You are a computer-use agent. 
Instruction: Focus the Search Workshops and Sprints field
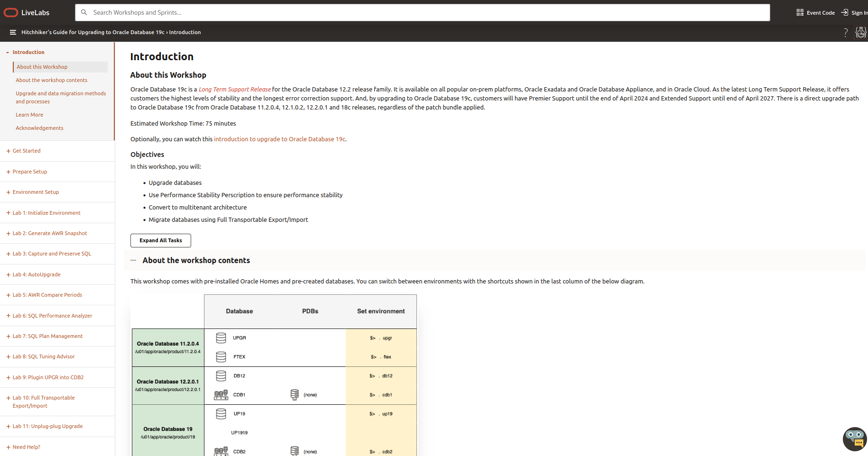point(422,12)
